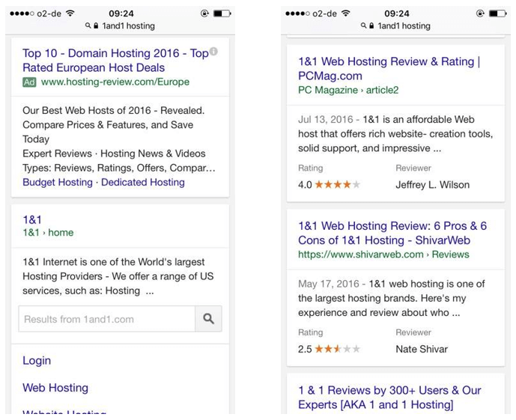Tap the Wi-Fi icon in the right phone's status bar
The width and height of the screenshot is (516, 420).
pyautogui.click(x=345, y=13)
